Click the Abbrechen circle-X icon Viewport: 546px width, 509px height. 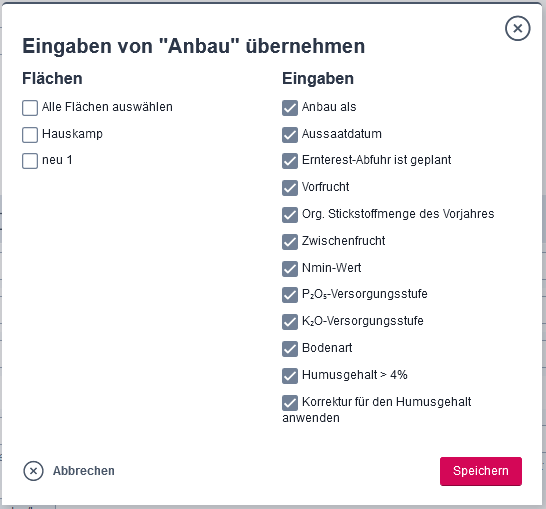[x=33, y=471]
